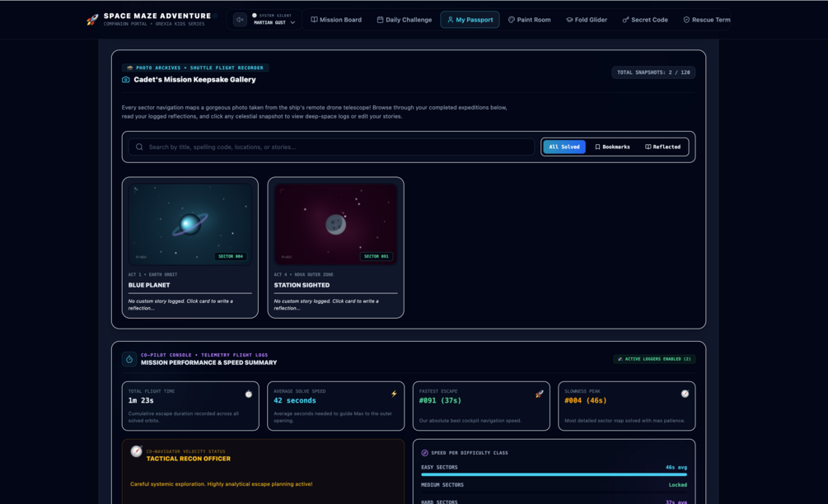Click the palette icon beside Paint Room
Image resolution: width=828 pixels, height=504 pixels.
(x=511, y=20)
